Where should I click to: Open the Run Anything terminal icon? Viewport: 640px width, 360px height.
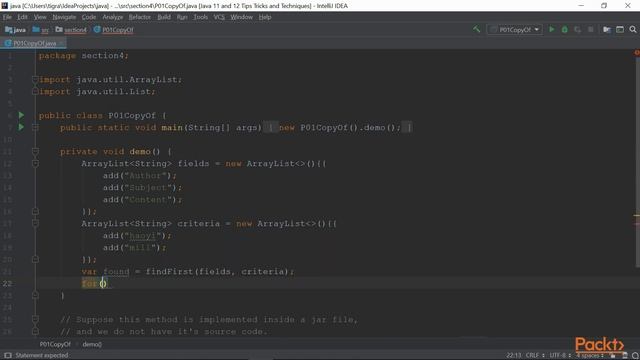pyautogui.click(x=620, y=29)
